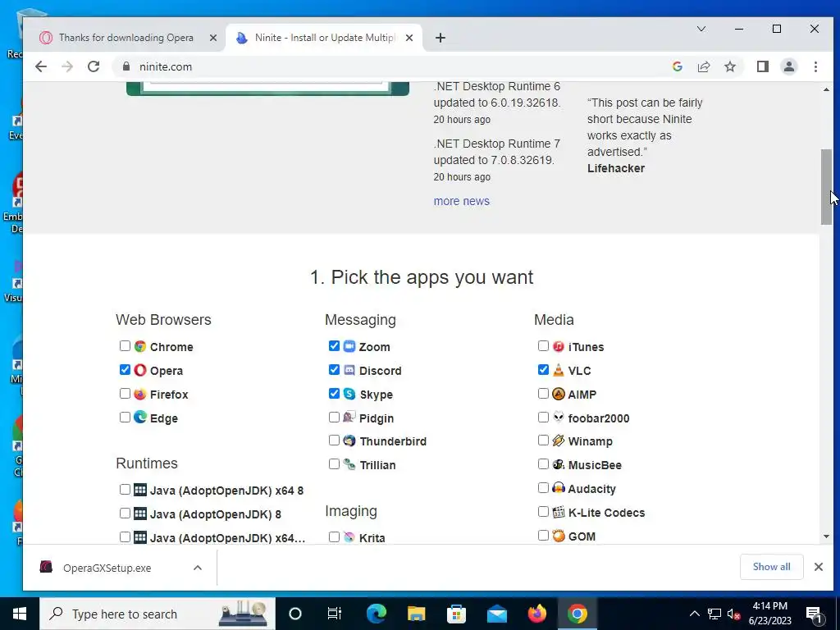Check the Edge checkbox
The image size is (840, 630).
click(125, 417)
